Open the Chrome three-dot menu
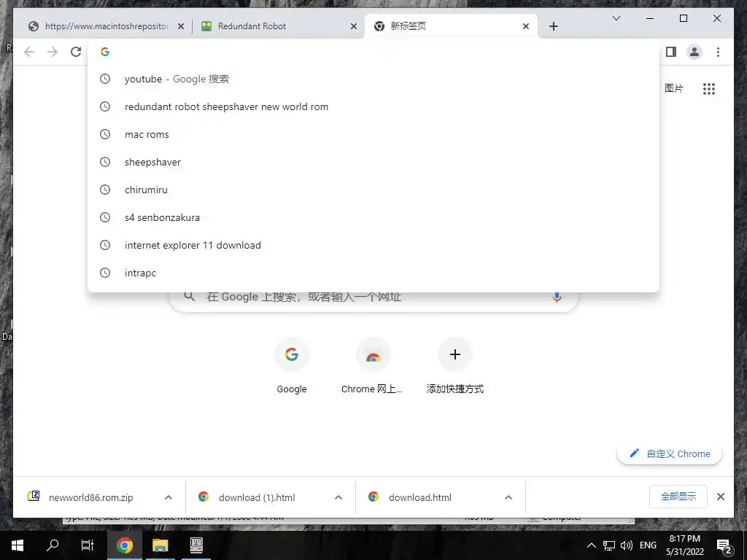This screenshot has height=560, width=747. pos(718,52)
